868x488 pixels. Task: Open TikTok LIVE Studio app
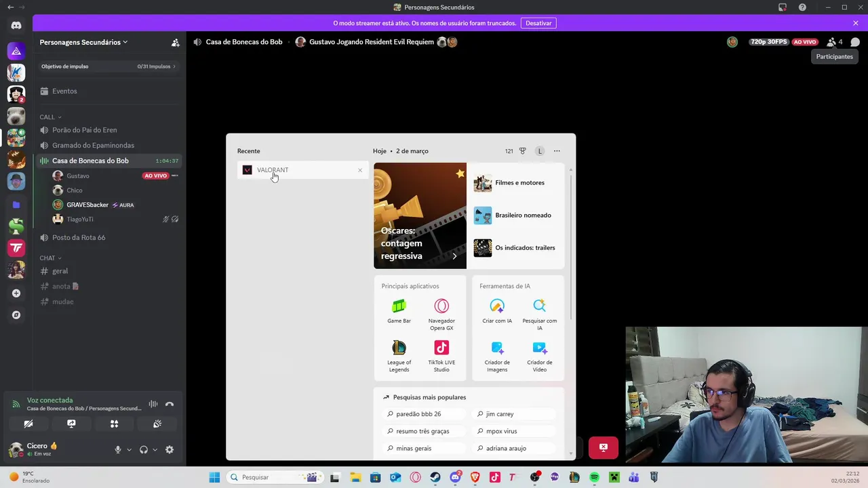pos(441,356)
